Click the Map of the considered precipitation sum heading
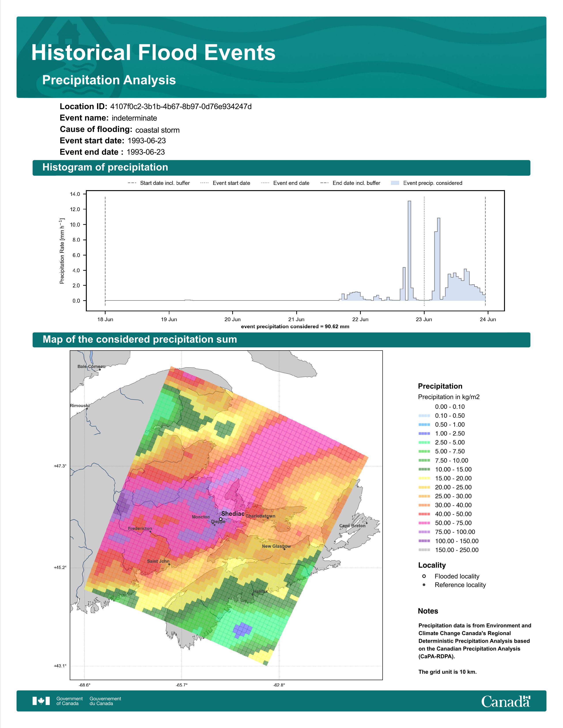This screenshot has height=728, width=563. 140,339
